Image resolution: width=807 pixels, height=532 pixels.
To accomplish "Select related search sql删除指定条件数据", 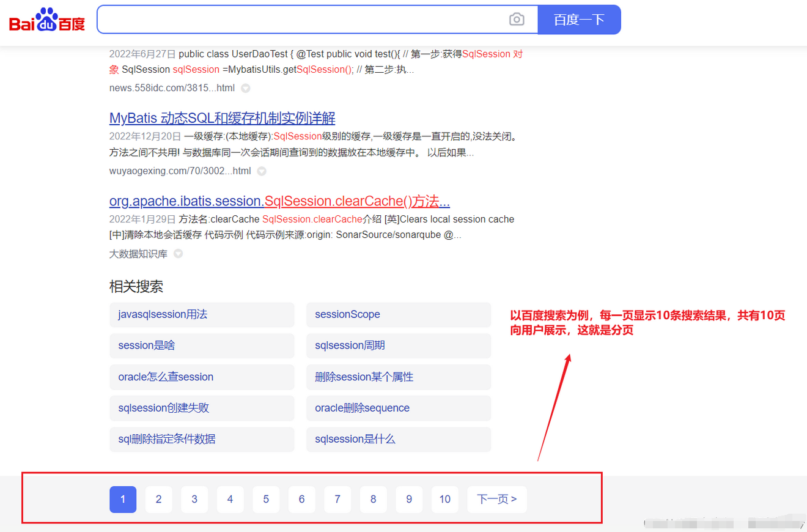I will 202,439.
